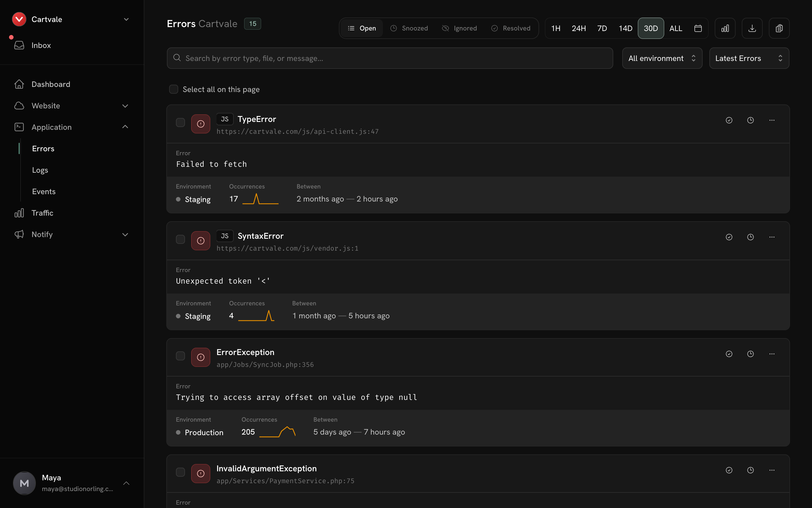Snooze the SyntaxError using the clock icon
812x508 pixels.
click(x=751, y=237)
